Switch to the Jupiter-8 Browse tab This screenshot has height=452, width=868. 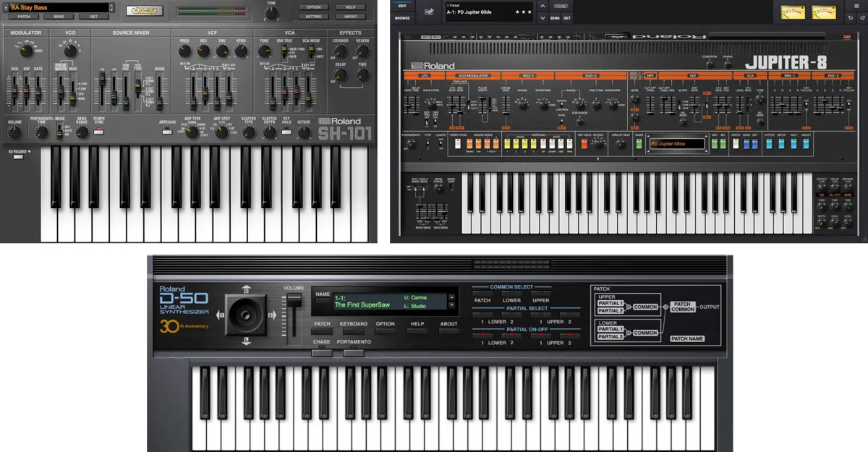[403, 17]
